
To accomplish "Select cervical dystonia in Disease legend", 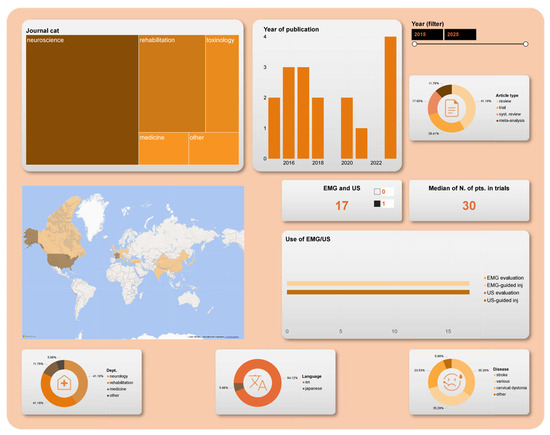I will tap(510, 388).
